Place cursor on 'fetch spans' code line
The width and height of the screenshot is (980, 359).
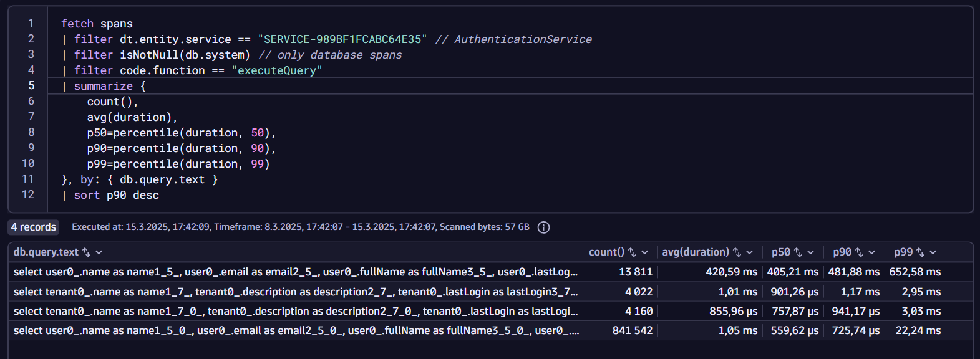click(97, 24)
